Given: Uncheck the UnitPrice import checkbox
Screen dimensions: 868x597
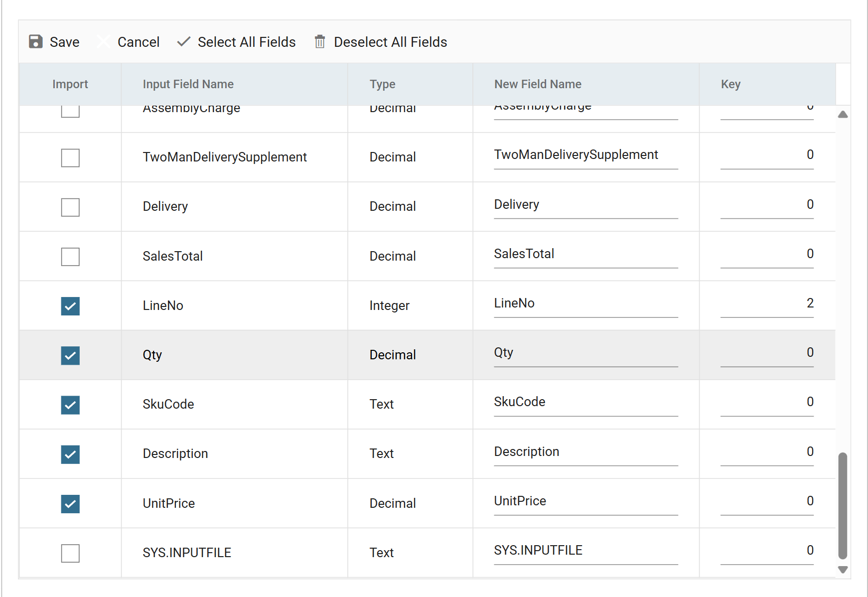Looking at the screenshot, I should (70, 504).
